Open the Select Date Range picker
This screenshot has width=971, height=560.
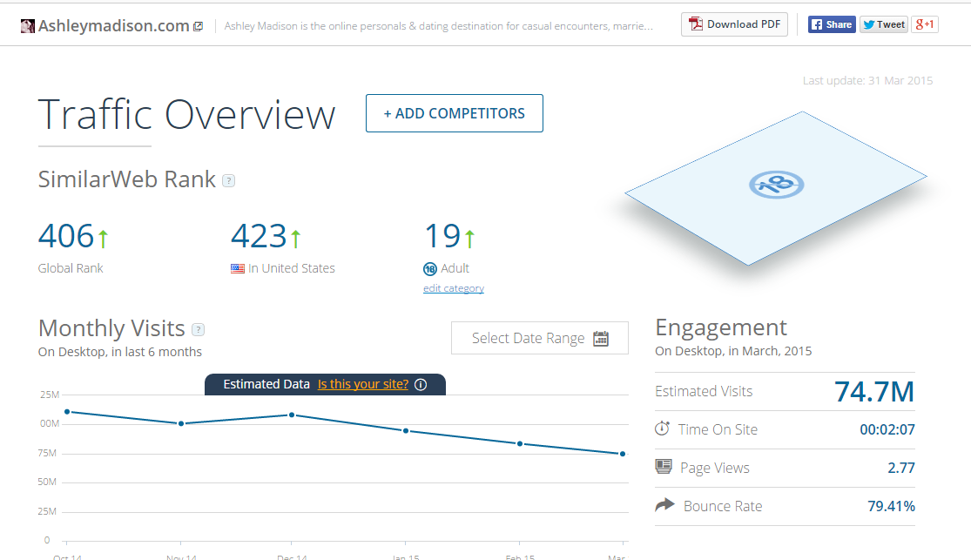(x=540, y=338)
